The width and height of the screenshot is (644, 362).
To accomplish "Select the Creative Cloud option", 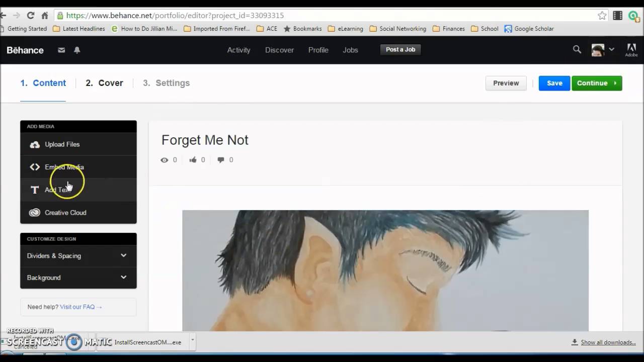I will 78,212.
